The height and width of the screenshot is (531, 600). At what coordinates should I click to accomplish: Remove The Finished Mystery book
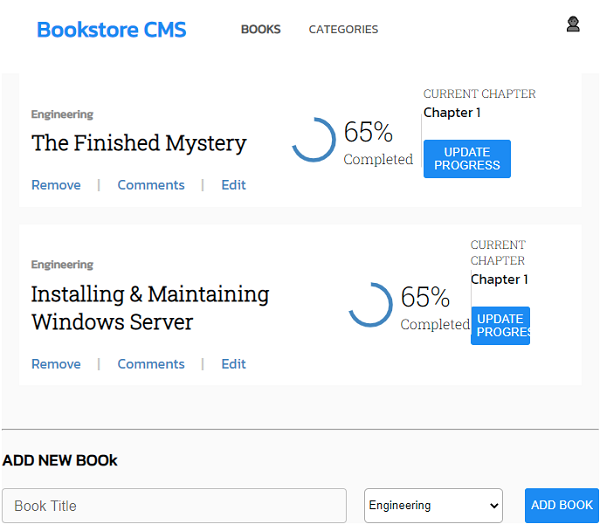tap(56, 185)
